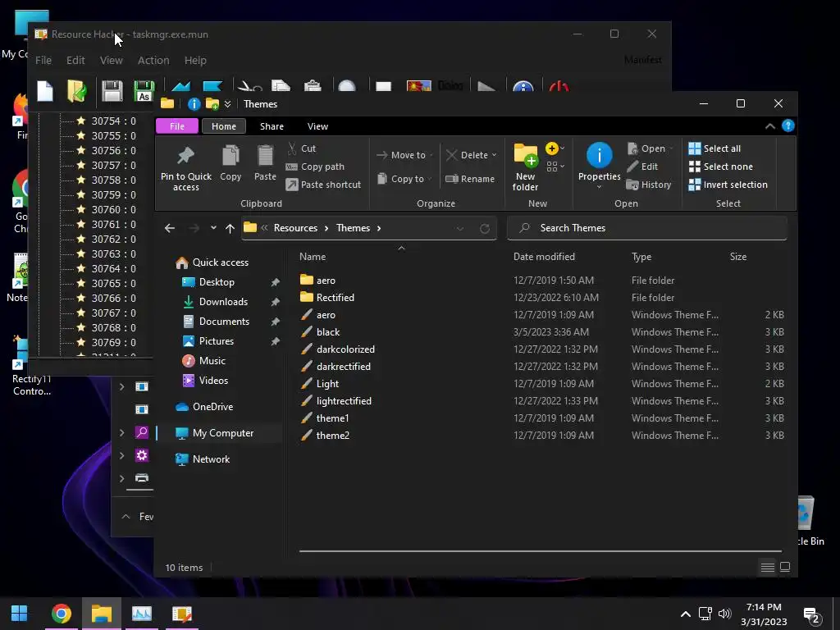Screen dimensions: 840x630
Task: Click the History button in Open group
Action: pyautogui.click(x=649, y=185)
